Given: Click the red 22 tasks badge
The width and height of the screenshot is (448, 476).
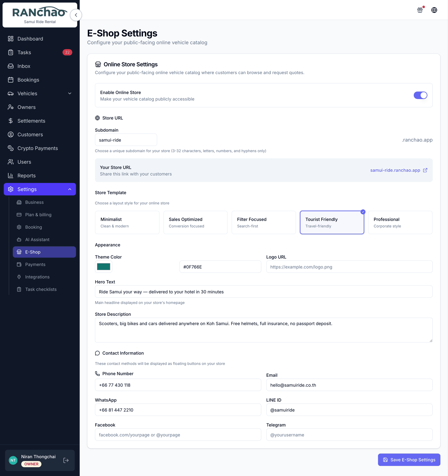Looking at the screenshot, I should point(68,52).
